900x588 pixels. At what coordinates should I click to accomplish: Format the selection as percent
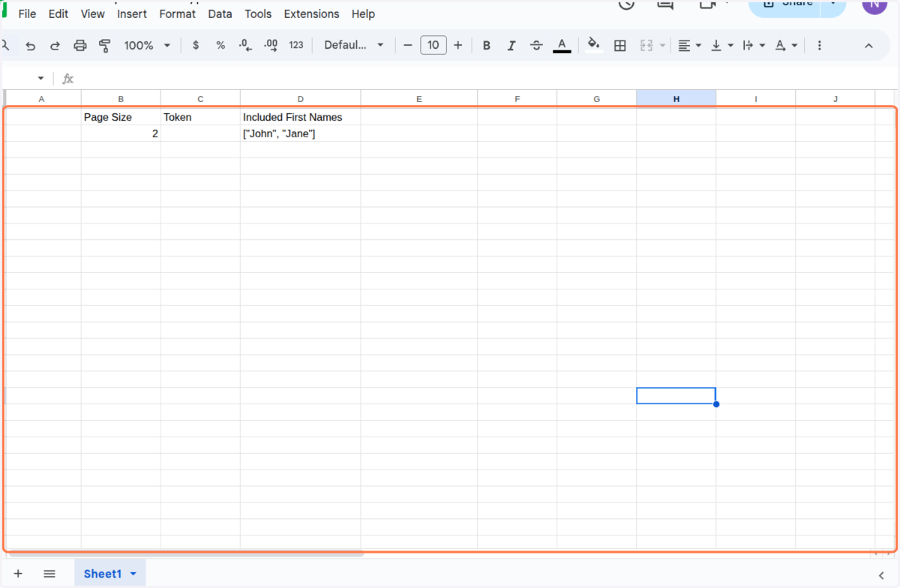[x=220, y=45]
